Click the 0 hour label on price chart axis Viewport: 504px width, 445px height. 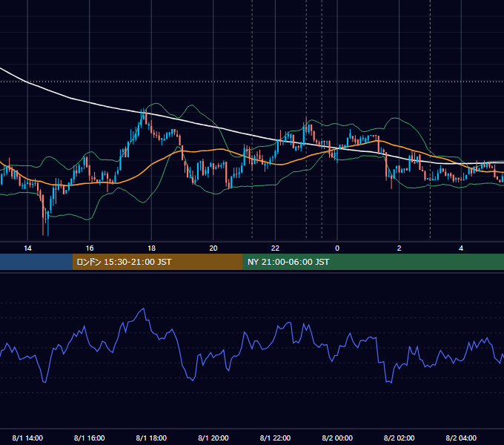pyautogui.click(x=337, y=248)
